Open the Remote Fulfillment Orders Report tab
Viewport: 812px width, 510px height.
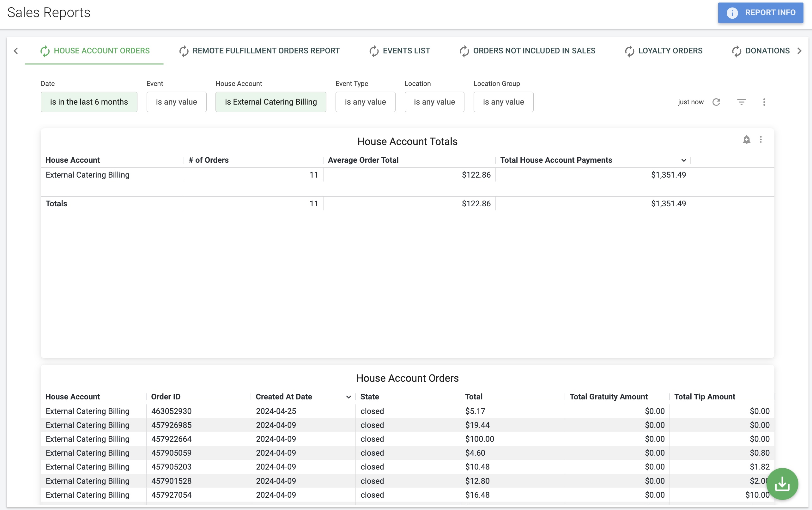click(259, 51)
